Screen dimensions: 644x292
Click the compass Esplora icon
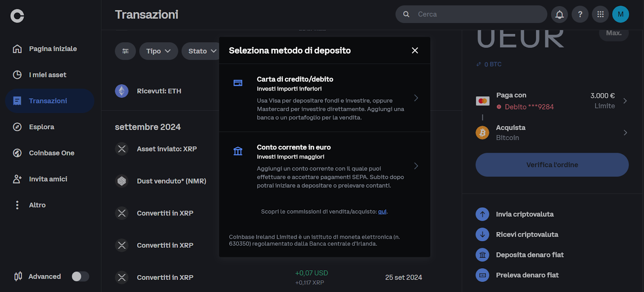pos(17,127)
